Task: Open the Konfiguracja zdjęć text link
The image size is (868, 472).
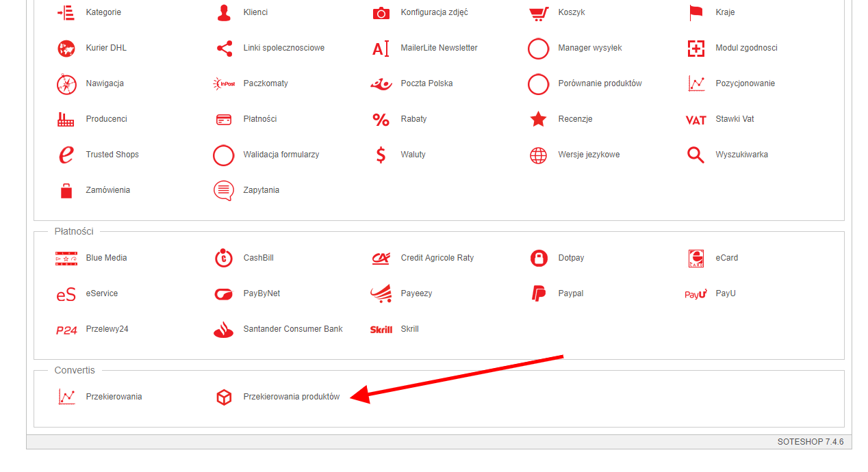Action: pos(435,12)
